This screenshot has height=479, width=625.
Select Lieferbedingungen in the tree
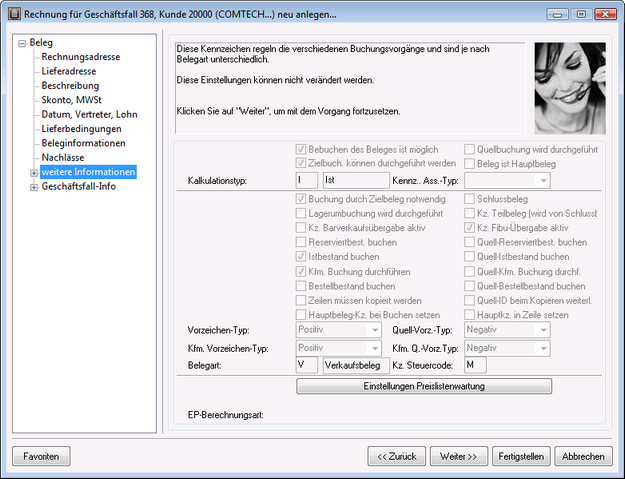click(x=81, y=129)
